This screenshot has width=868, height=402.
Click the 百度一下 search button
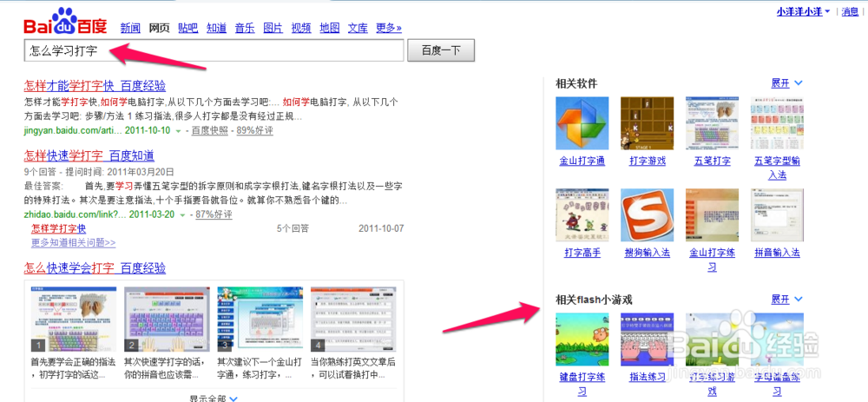pos(441,51)
